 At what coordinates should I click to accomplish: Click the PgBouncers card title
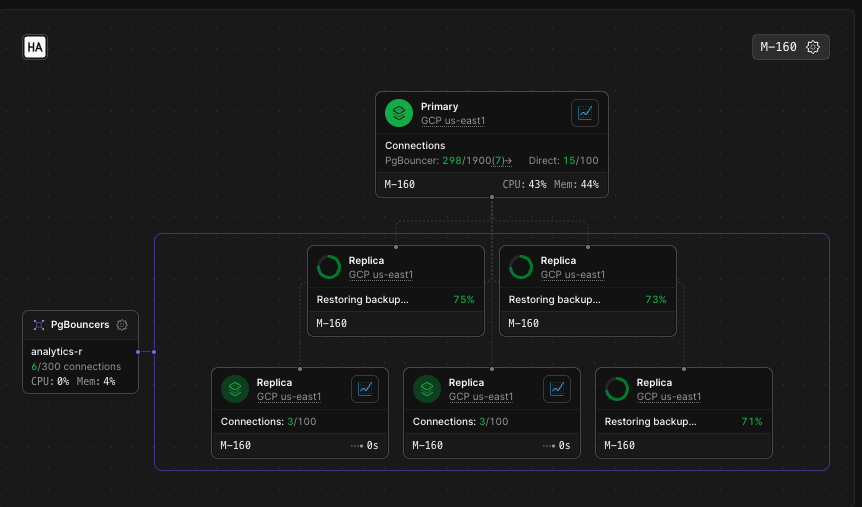[80, 324]
